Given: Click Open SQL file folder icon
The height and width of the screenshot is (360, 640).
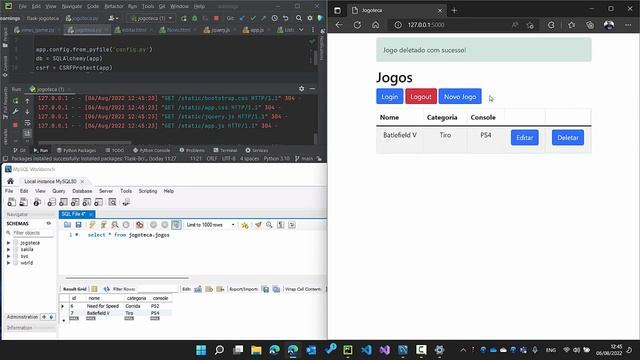Looking at the screenshot, I should tap(67, 225).
